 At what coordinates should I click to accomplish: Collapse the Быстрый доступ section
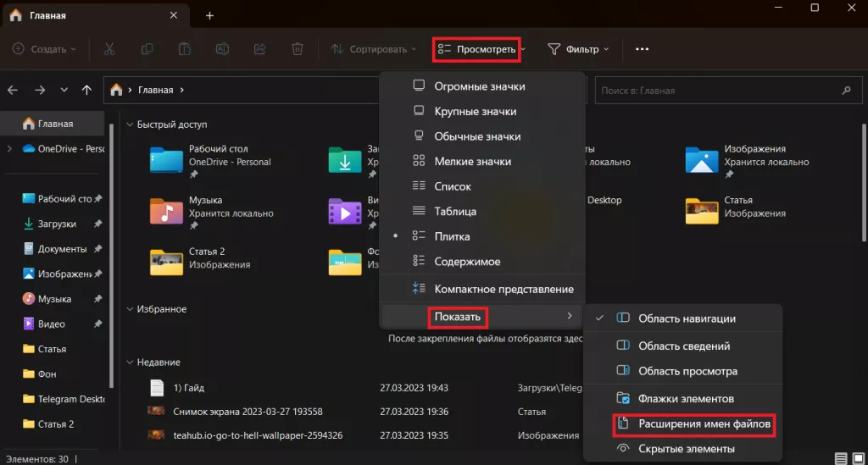[129, 125]
